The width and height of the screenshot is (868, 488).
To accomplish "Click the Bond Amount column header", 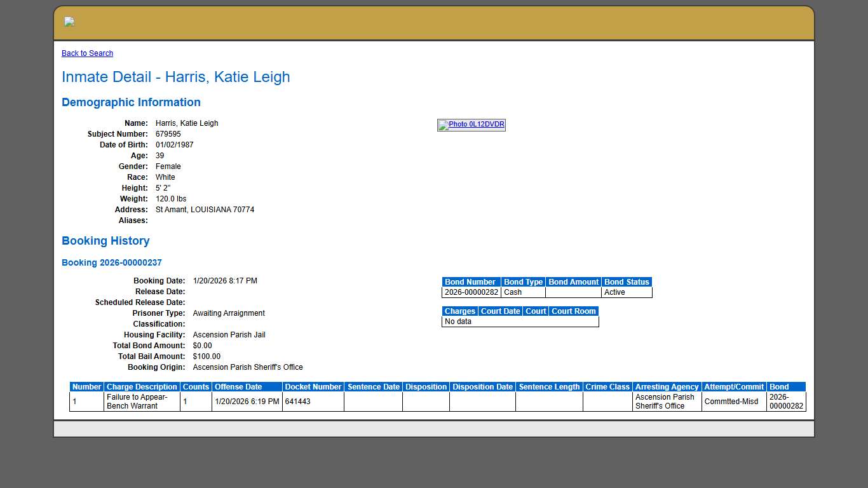I will click(x=573, y=282).
